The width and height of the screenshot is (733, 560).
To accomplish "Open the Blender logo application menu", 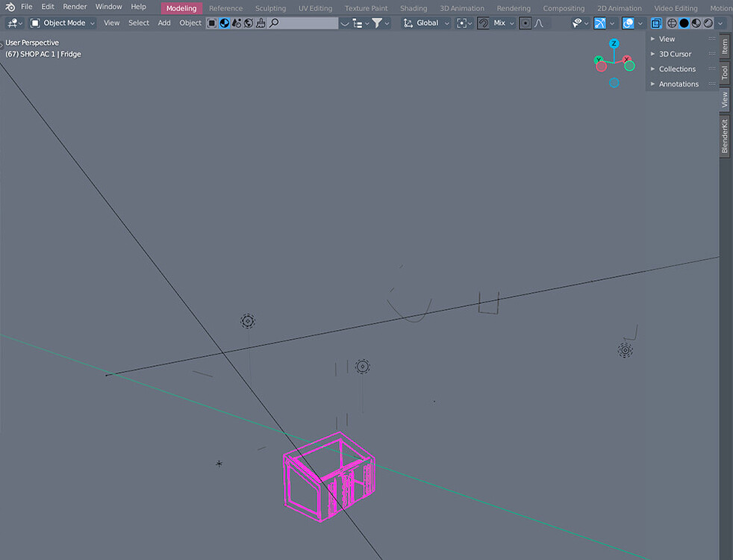I will (x=10, y=7).
